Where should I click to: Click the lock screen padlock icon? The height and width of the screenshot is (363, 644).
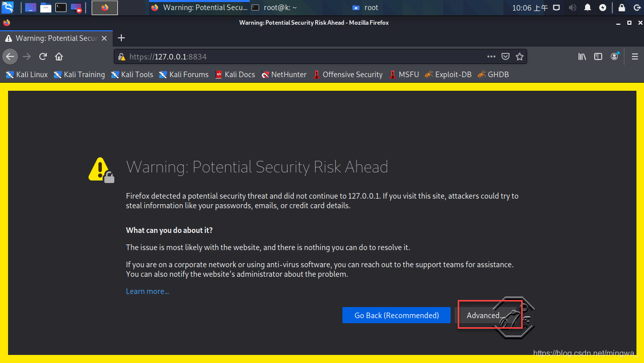[x=622, y=8]
